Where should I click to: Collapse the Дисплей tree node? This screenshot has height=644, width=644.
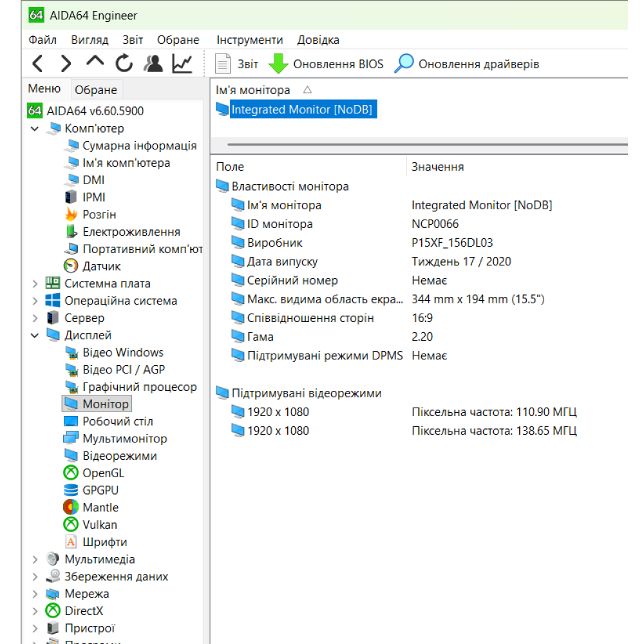click(x=35, y=336)
